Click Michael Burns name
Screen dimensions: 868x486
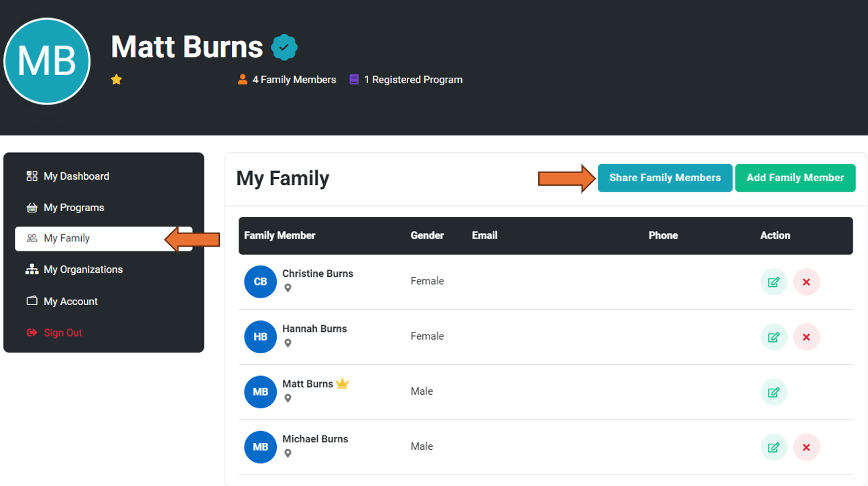pyautogui.click(x=315, y=439)
